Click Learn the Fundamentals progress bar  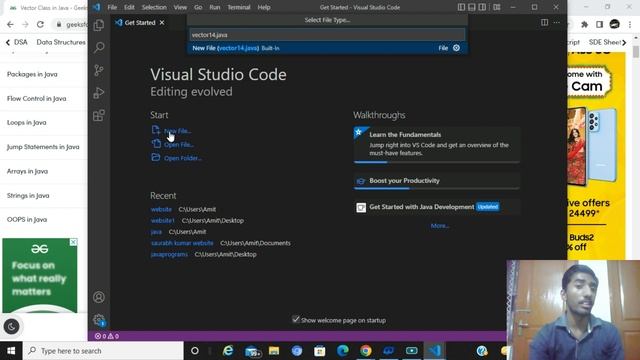(437, 162)
